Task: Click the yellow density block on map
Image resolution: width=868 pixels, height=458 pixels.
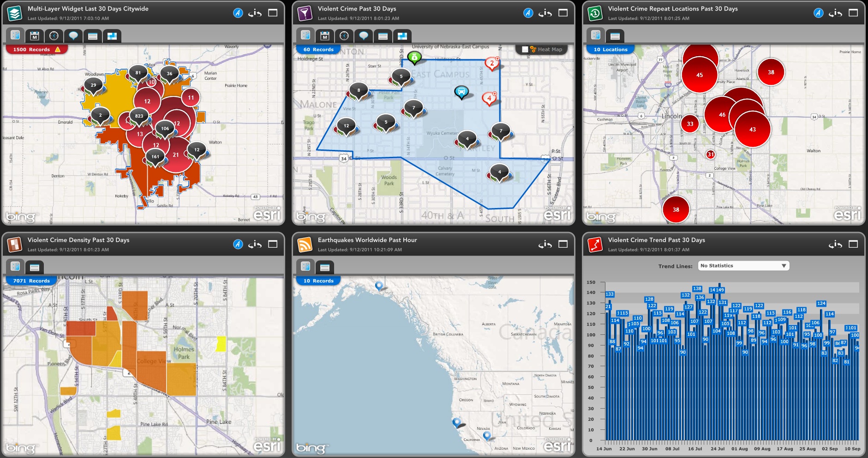Action: (x=221, y=344)
